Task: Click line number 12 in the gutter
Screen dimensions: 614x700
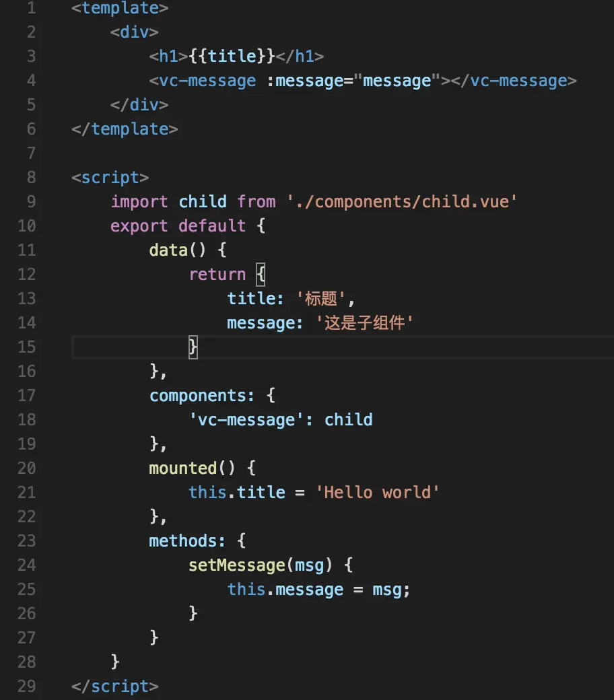Action: [26, 274]
